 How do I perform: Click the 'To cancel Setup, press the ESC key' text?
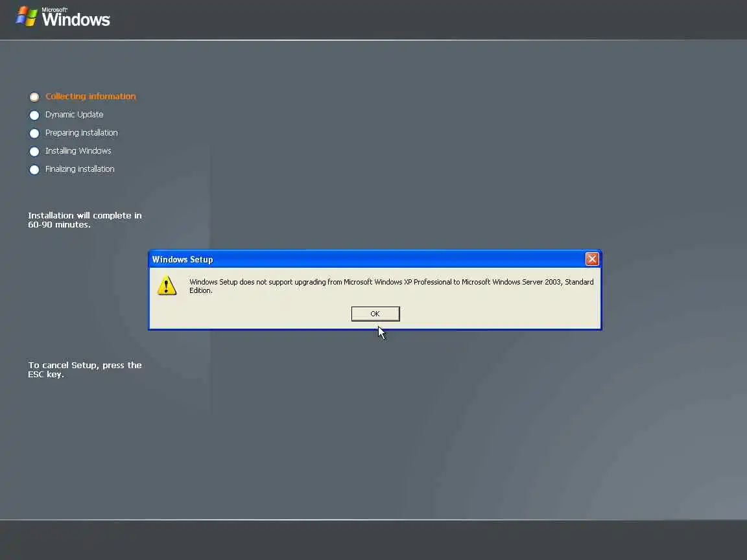click(x=85, y=369)
